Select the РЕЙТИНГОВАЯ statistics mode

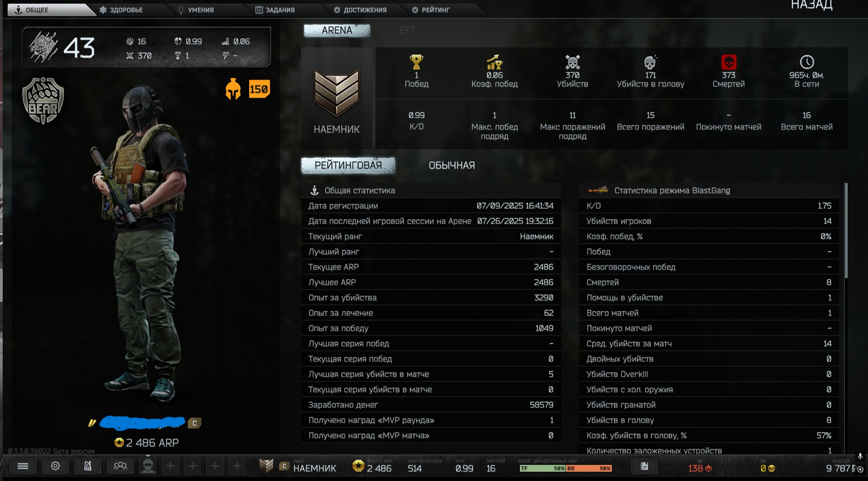[x=348, y=165]
